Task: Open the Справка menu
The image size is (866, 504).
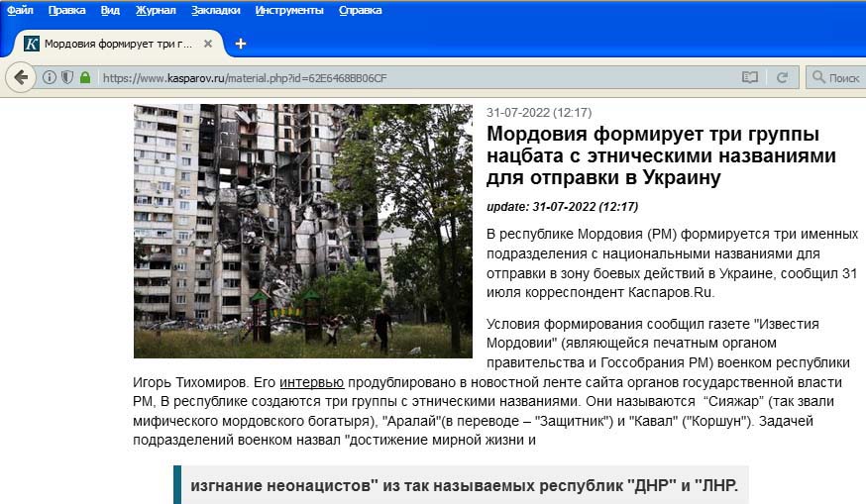Action: [x=360, y=10]
